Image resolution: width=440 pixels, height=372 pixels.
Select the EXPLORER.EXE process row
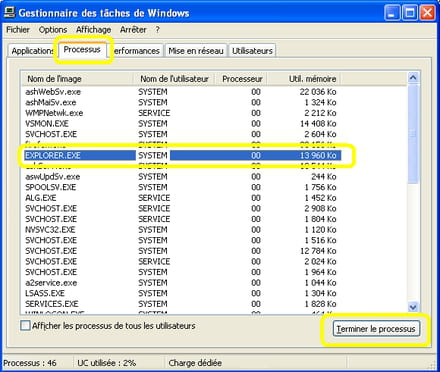coord(182,155)
